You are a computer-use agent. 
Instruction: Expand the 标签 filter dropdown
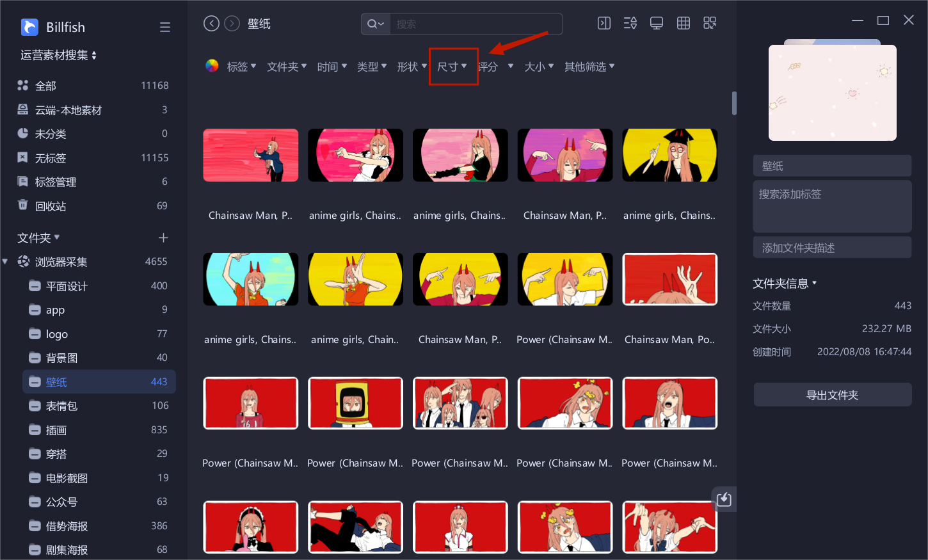point(241,67)
